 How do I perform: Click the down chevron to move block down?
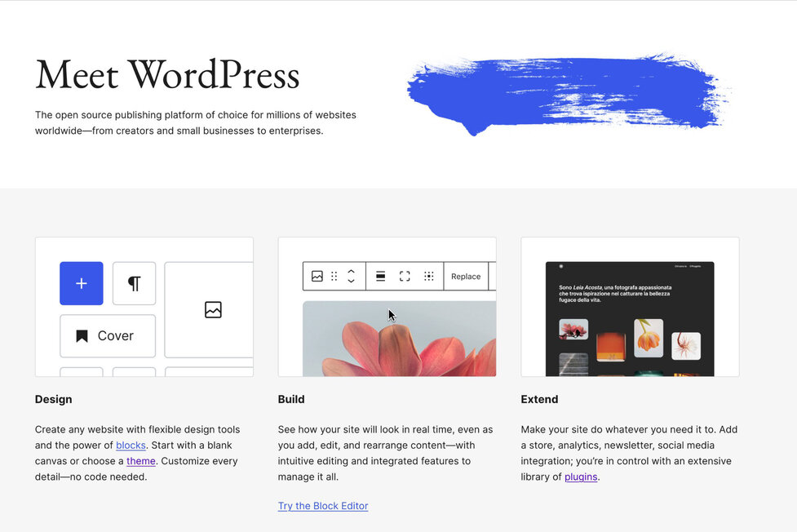tap(351, 281)
